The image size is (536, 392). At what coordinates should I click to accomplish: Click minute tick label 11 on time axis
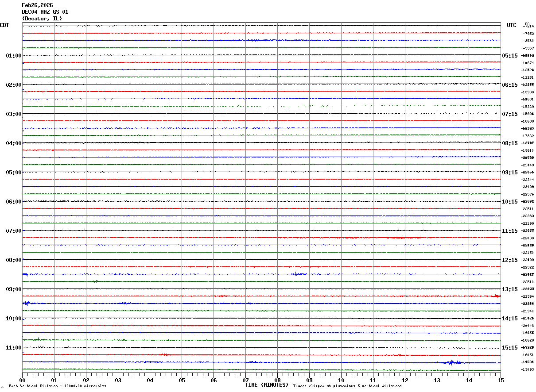coord(373,380)
